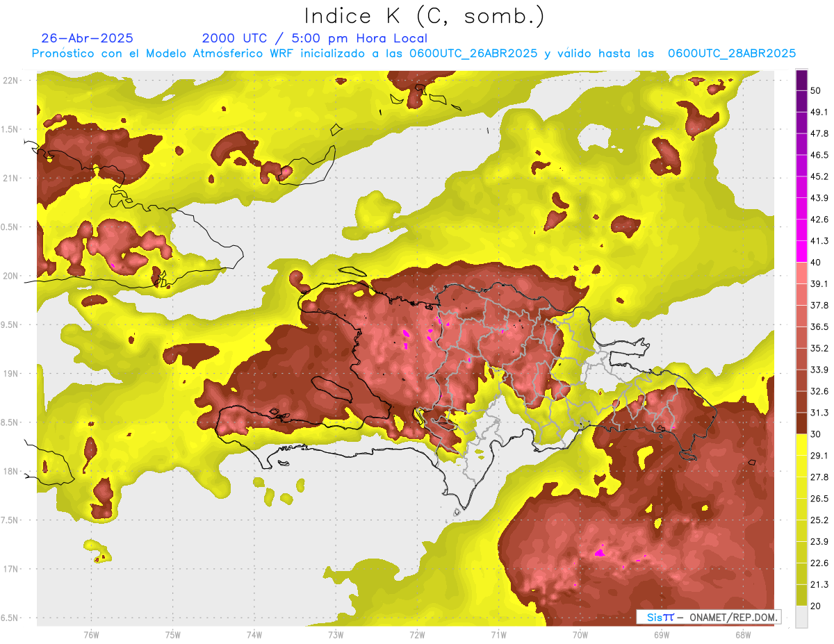Pick the light gray swatch below 20
This screenshot has height=644, width=834.
coord(801,616)
